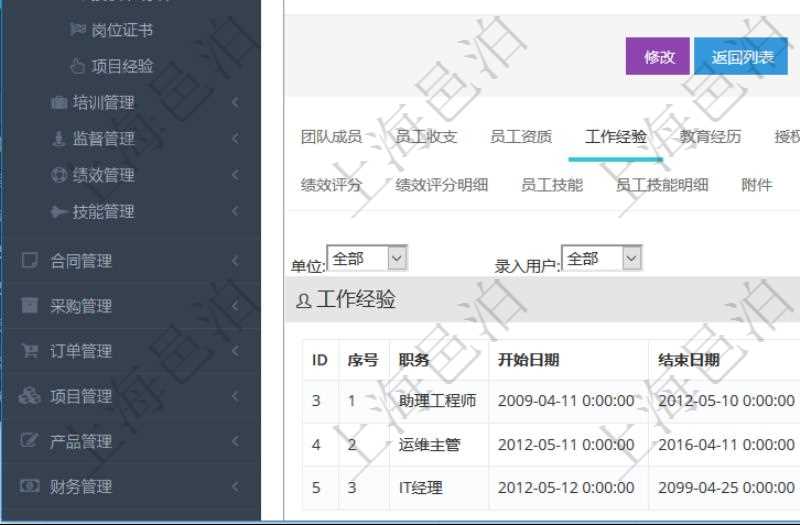
Task: Open the 单位 dropdown filter
Action: click(x=366, y=258)
